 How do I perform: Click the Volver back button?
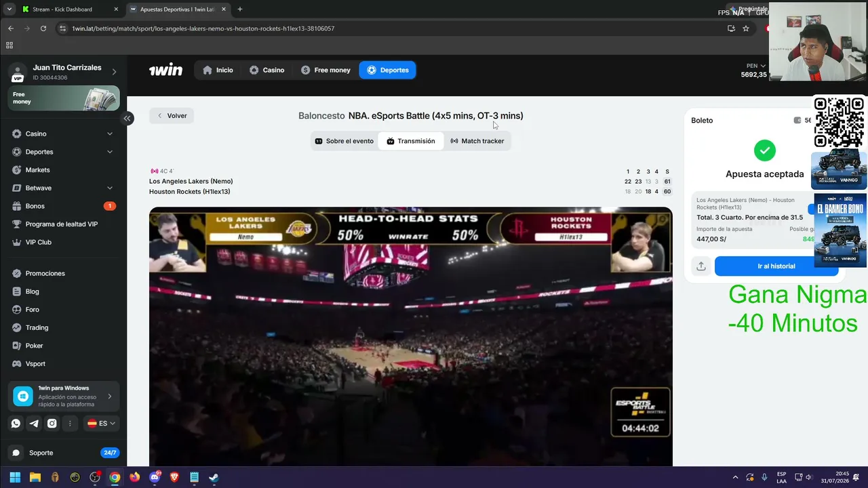point(172,116)
